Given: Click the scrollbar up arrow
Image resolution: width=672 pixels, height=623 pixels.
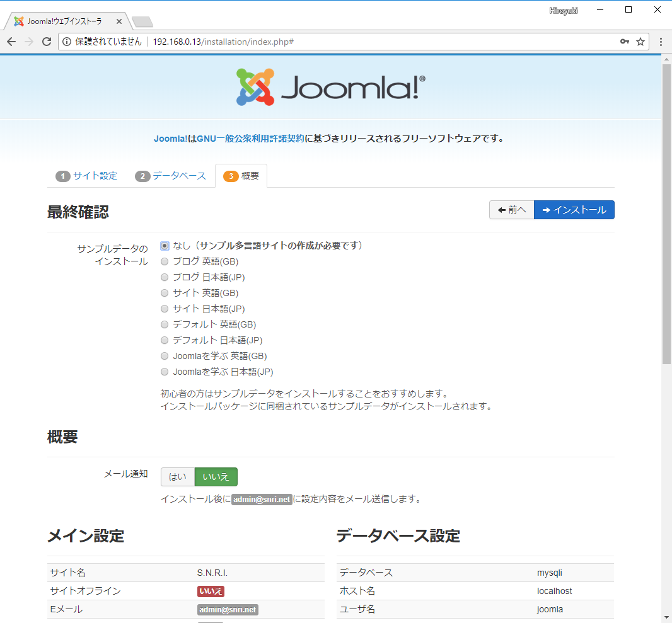Looking at the screenshot, I should tap(666, 59).
